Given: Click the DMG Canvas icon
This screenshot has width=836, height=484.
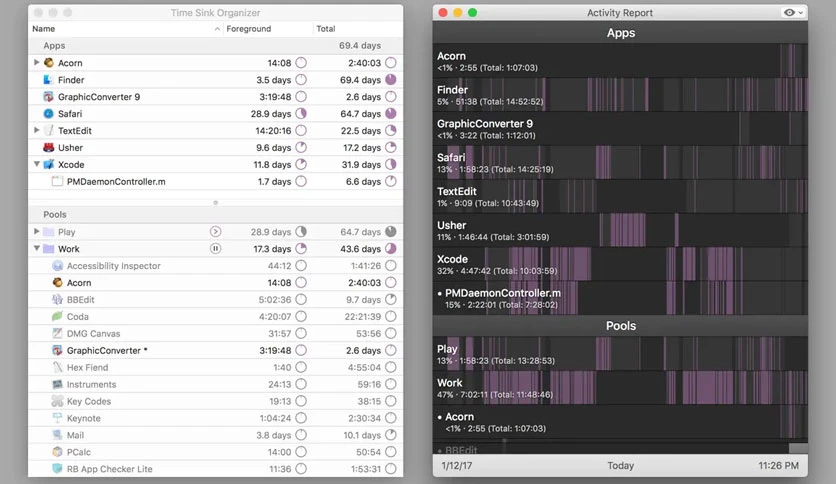Looking at the screenshot, I should tap(58, 333).
